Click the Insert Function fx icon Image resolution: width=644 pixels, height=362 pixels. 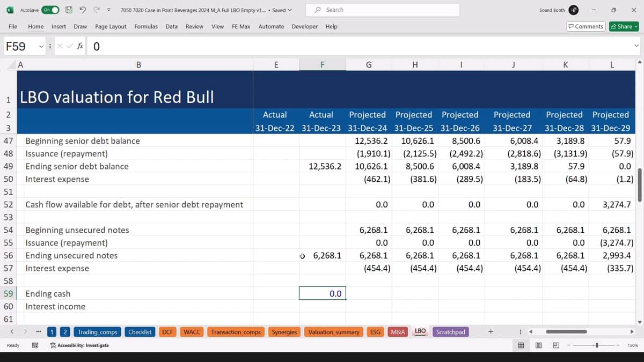(80, 46)
